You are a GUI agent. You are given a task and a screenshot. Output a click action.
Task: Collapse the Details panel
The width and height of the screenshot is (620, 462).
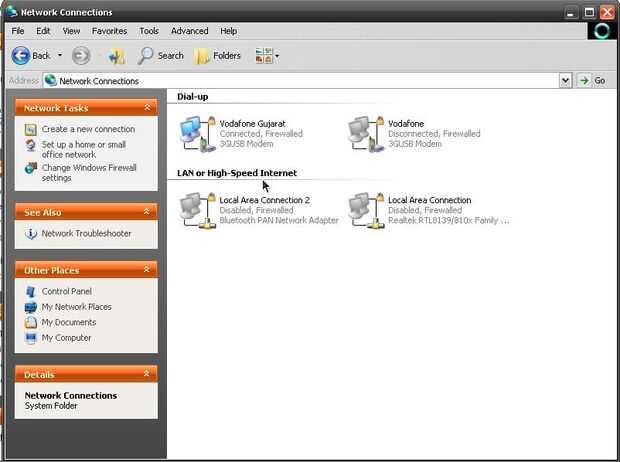[147, 373]
